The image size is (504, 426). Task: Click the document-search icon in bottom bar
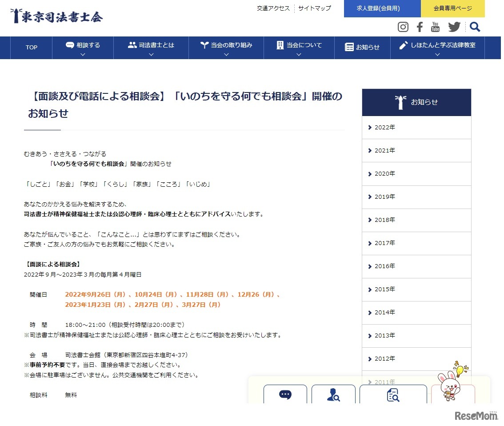click(392, 395)
